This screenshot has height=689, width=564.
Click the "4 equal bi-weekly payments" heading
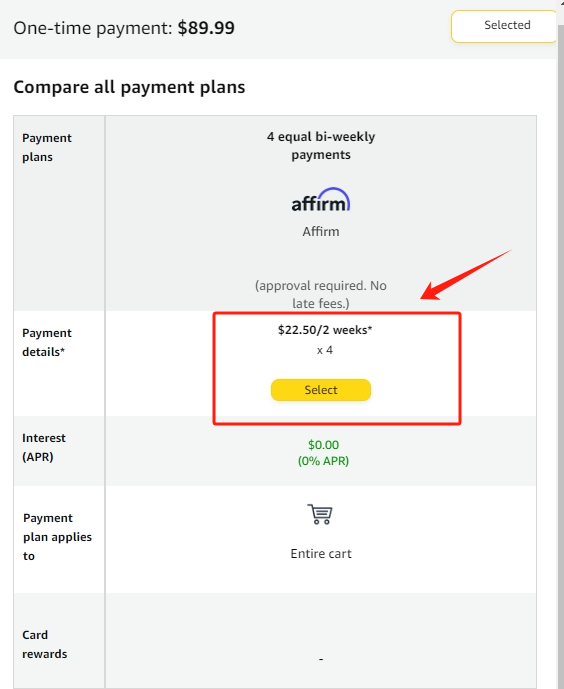pos(321,145)
